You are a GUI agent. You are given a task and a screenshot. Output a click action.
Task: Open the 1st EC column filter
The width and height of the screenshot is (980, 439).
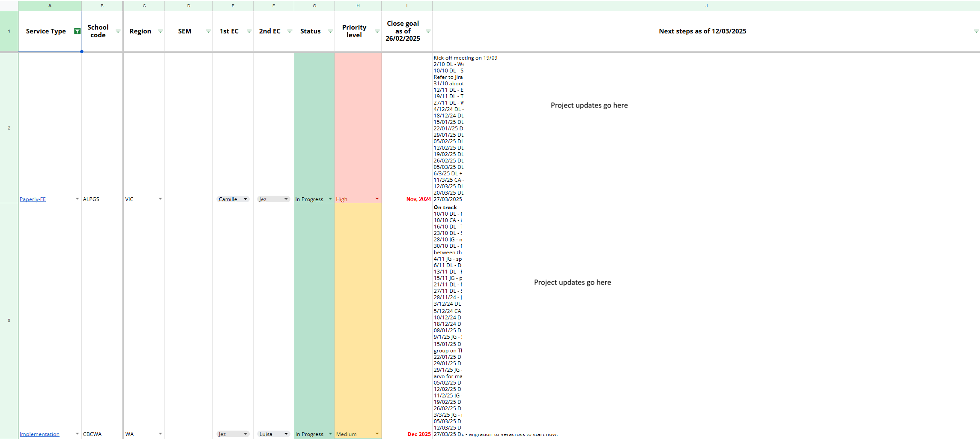249,31
